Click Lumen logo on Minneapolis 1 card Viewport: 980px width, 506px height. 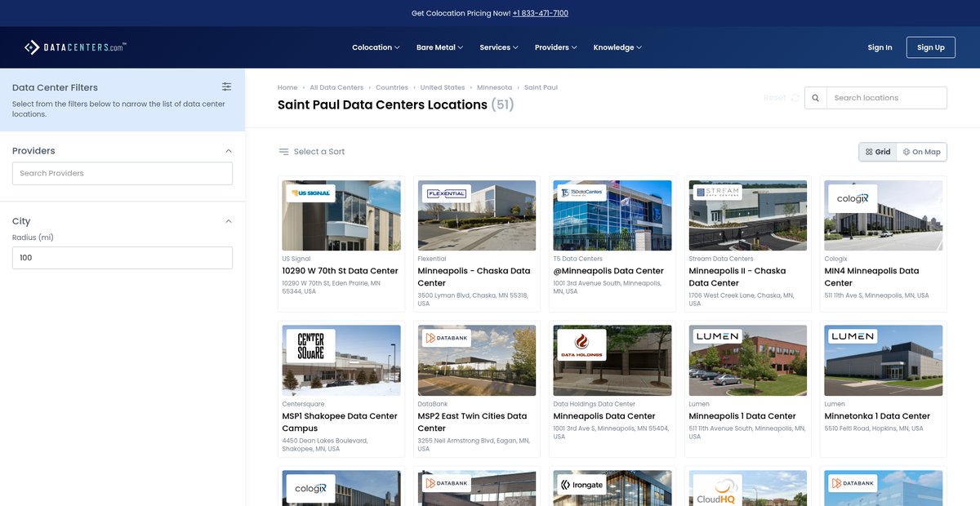tap(718, 336)
